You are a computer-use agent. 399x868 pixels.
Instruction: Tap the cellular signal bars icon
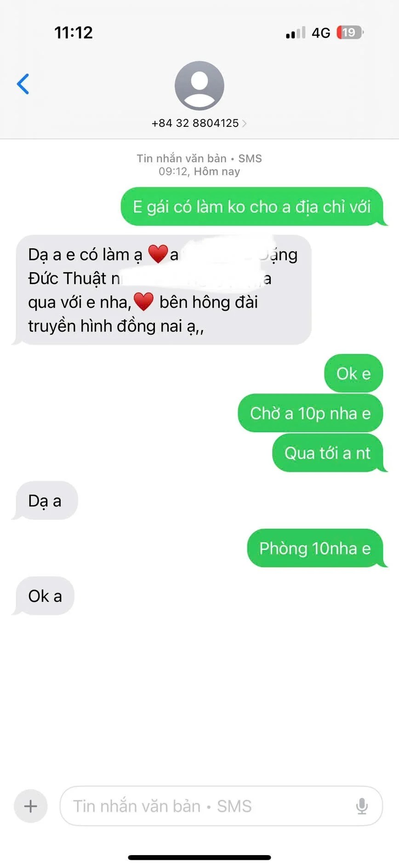[295, 33]
